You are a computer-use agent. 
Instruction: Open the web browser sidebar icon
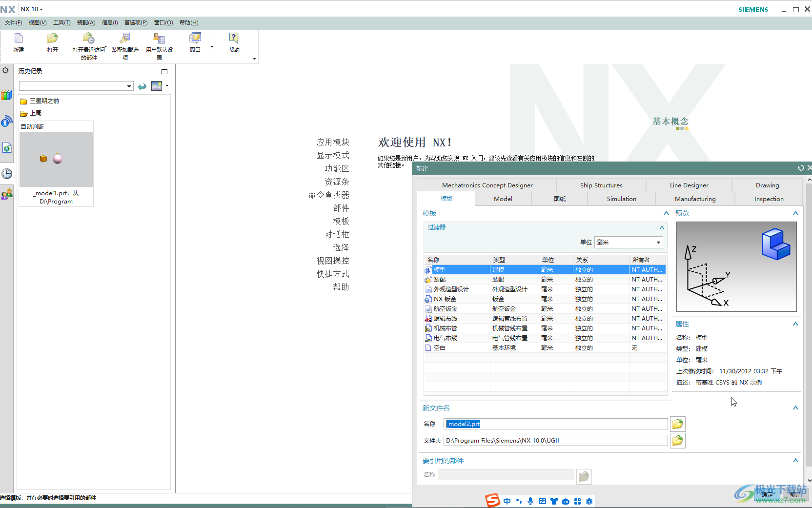[x=6, y=147]
